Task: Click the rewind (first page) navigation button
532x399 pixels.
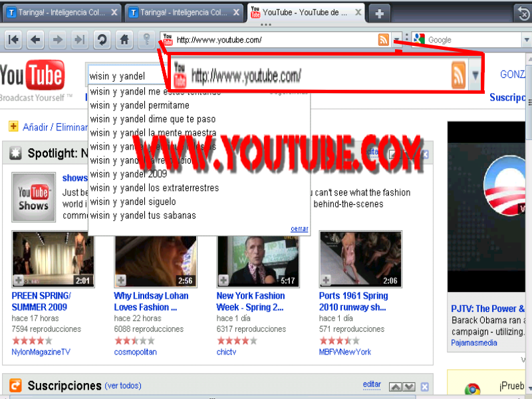Action: [13, 40]
